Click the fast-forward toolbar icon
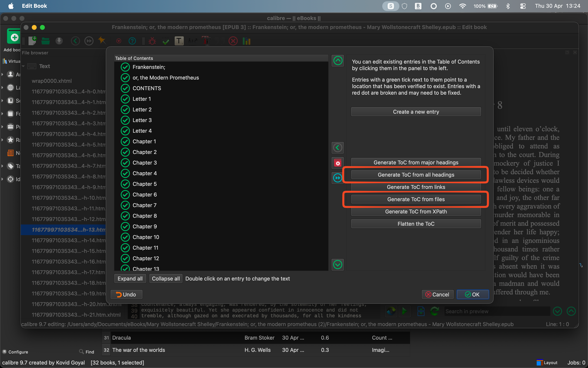 89,41
